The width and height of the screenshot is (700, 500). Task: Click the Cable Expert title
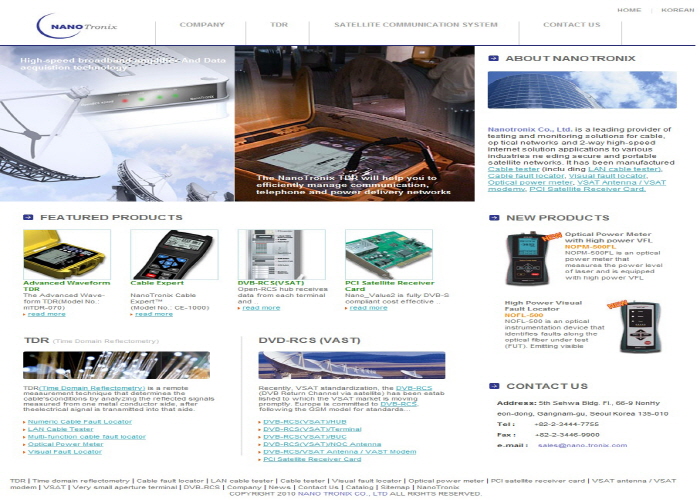pyautogui.click(x=157, y=283)
